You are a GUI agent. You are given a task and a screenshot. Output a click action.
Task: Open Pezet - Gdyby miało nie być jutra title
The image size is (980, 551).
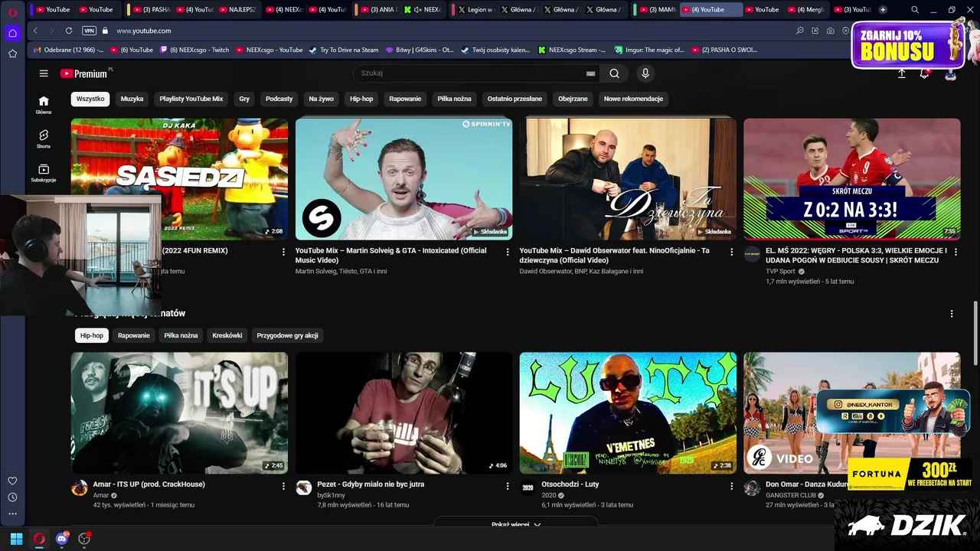pyautogui.click(x=371, y=484)
